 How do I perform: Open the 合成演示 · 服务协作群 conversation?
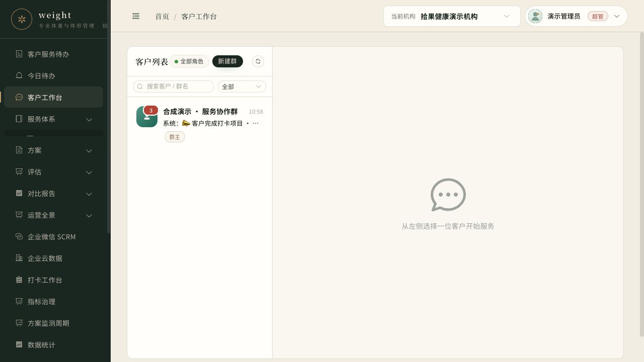(200, 124)
